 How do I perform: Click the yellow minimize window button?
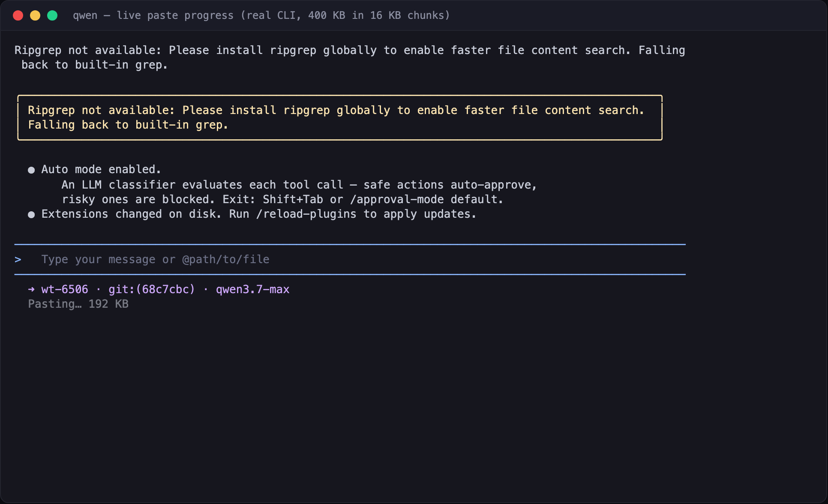pyautogui.click(x=35, y=15)
